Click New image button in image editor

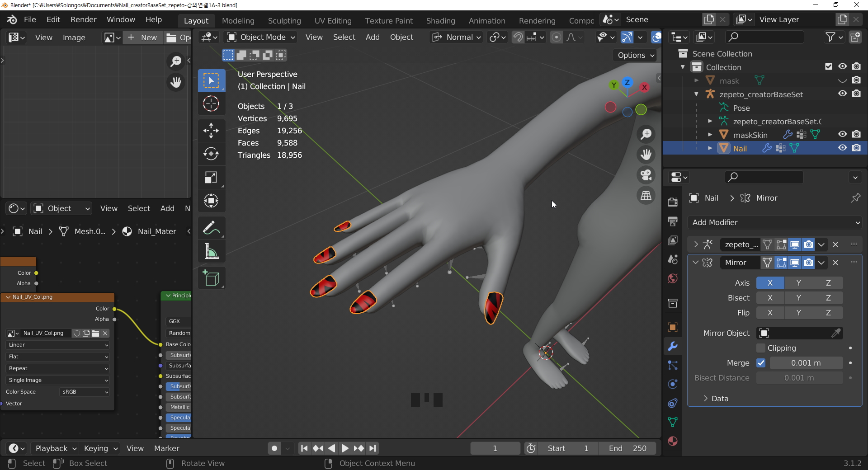pos(143,38)
